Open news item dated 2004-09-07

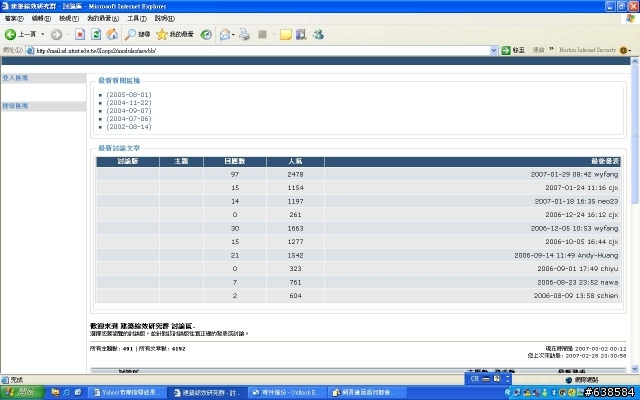click(x=129, y=111)
